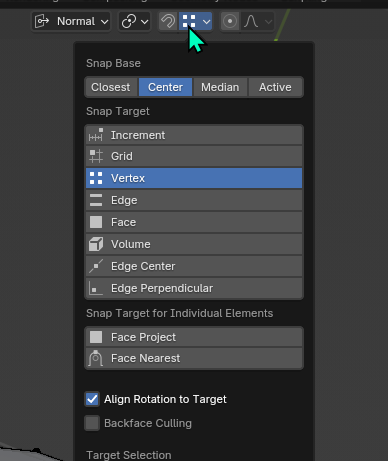The width and height of the screenshot is (388, 461).
Task: Click the Face square icon
Action: (x=96, y=222)
